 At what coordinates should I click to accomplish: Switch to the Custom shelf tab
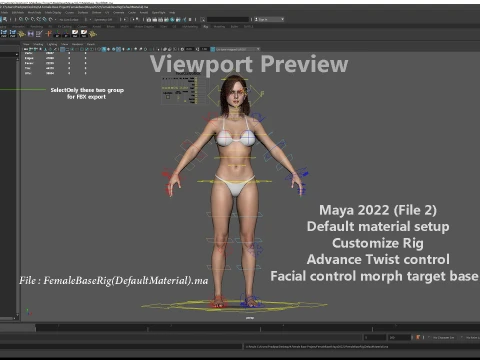(82, 26)
